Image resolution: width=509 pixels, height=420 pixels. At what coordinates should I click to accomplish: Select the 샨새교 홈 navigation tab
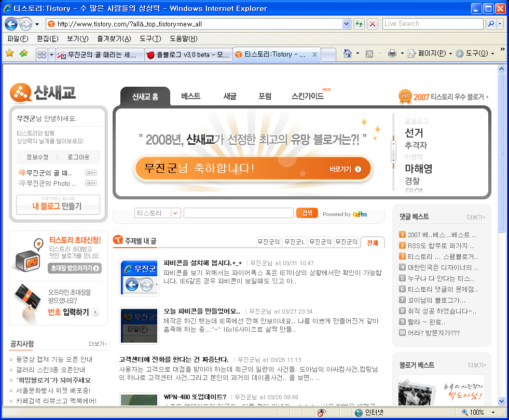145,97
